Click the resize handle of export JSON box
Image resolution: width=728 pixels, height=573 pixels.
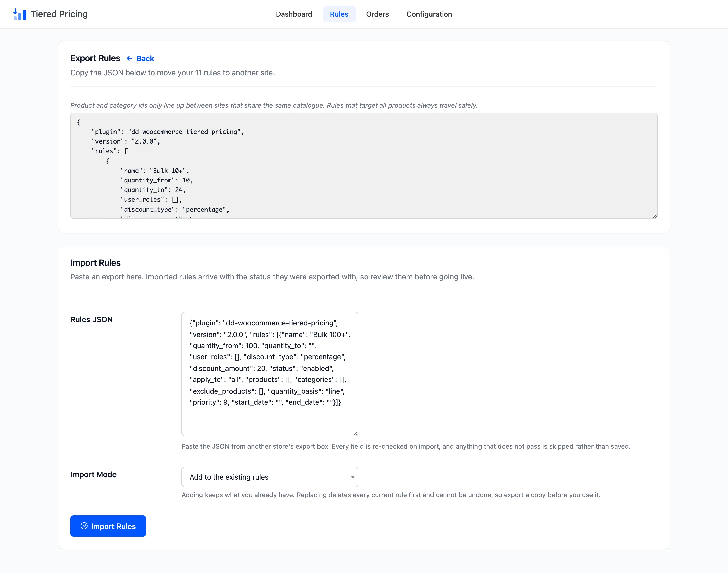655,216
